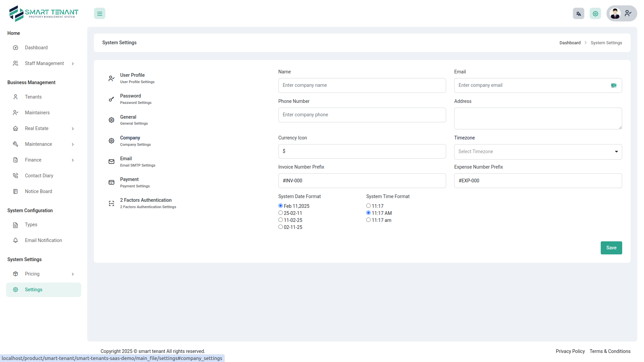Viewport: 644px width, 362px height.
Task: Open the Tenants page from sidebar
Action: click(32, 97)
